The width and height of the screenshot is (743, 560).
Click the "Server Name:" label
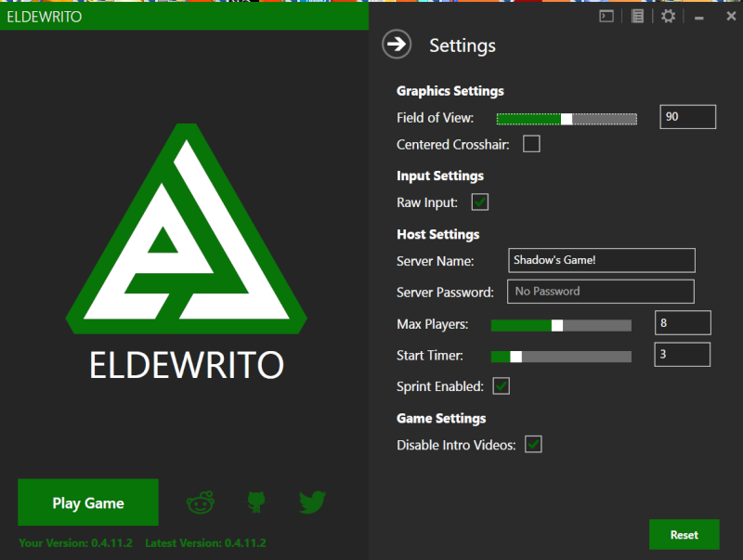435,261
